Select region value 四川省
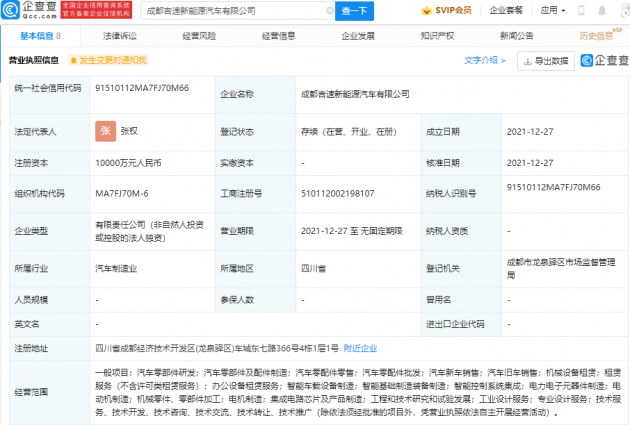 313,269
